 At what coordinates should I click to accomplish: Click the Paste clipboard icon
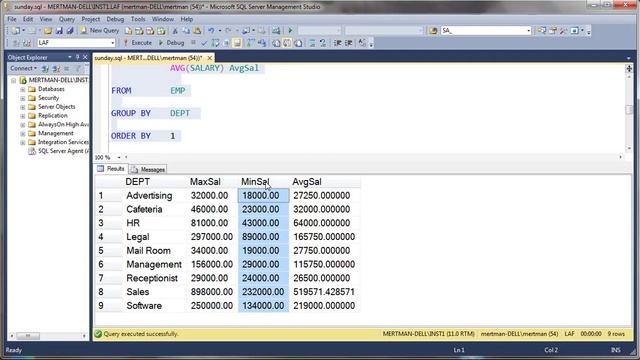pos(197,31)
